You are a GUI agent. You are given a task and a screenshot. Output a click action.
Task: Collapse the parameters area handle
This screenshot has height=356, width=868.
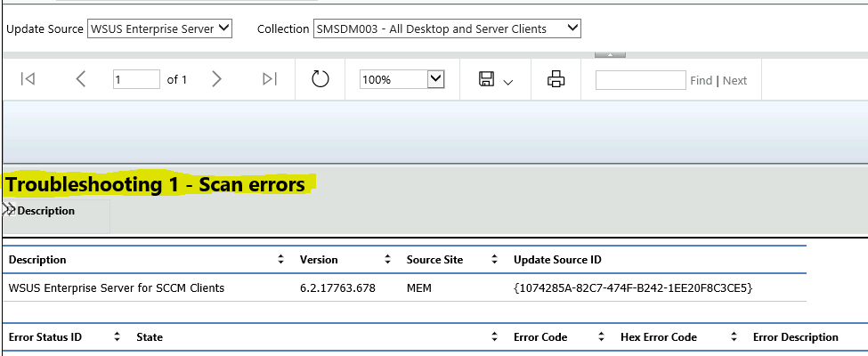pyautogui.click(x=610, y=55)
